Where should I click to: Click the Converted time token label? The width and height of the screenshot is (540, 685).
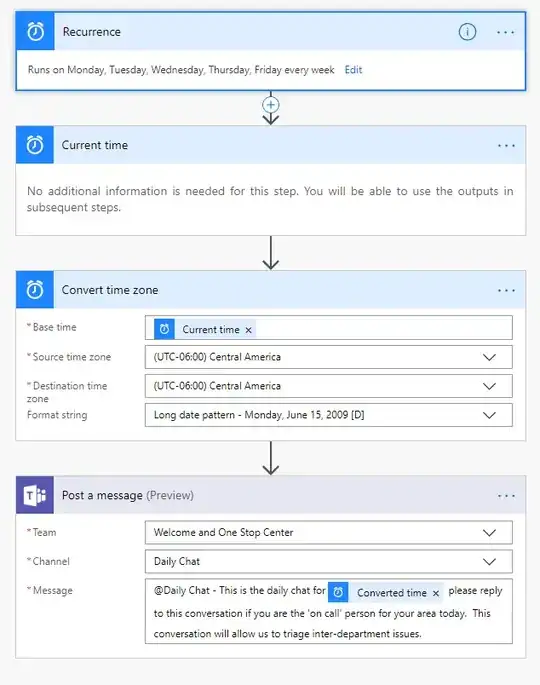pos(392,593)
